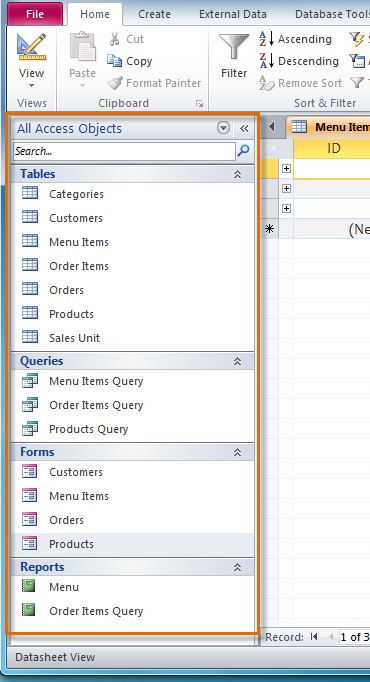Select the Order Items Query report icon
Image resolution: width=370 pixels, height=682 pixels.
[x=29, y=610]
